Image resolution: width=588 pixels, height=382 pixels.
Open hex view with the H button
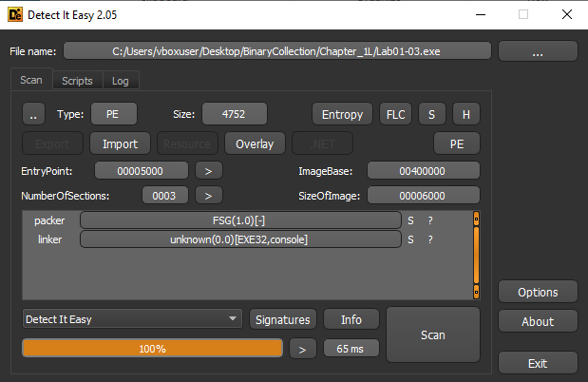pos(465,114)
